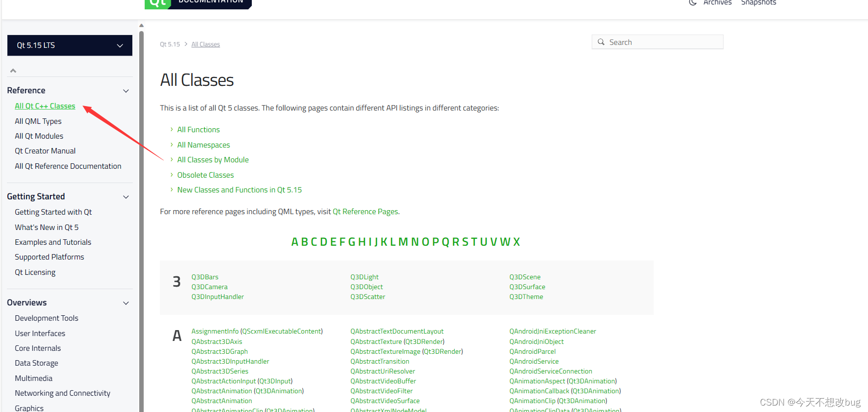Collapse sidebar with the up caret icon
The width and height of the screenshot is (868, 412).
(13, 71)
